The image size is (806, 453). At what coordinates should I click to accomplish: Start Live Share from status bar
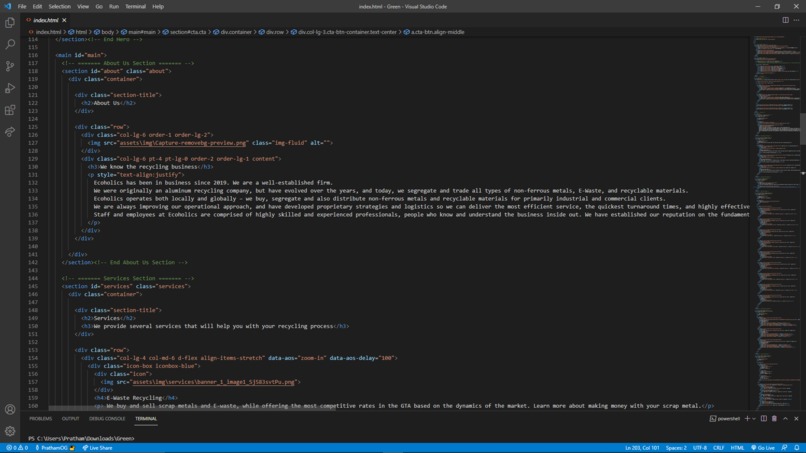(97, 448)
